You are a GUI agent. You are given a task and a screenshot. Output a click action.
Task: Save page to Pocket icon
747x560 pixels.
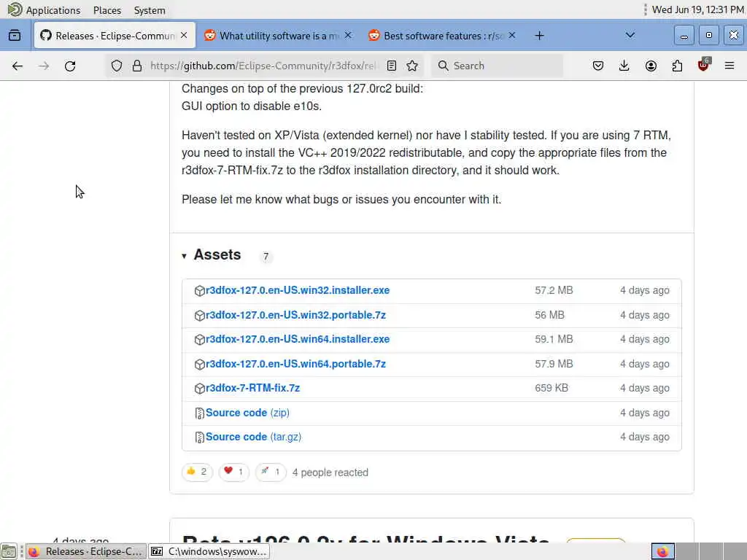(x=598, y=66)
